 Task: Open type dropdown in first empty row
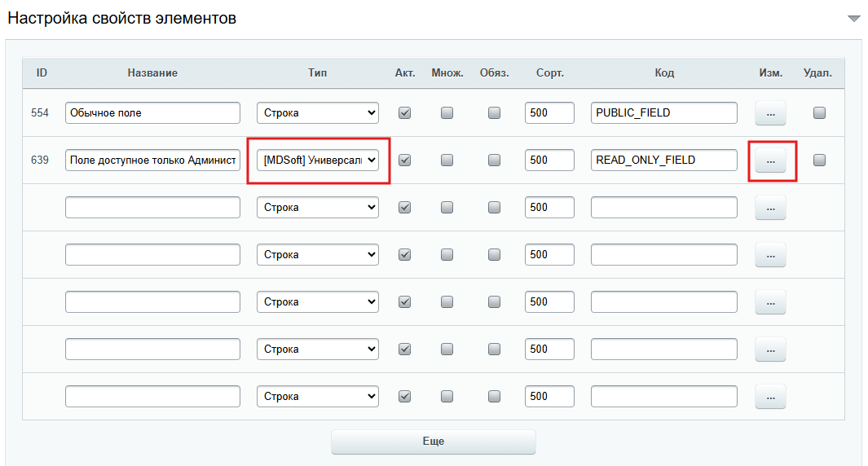coord(318,208)
